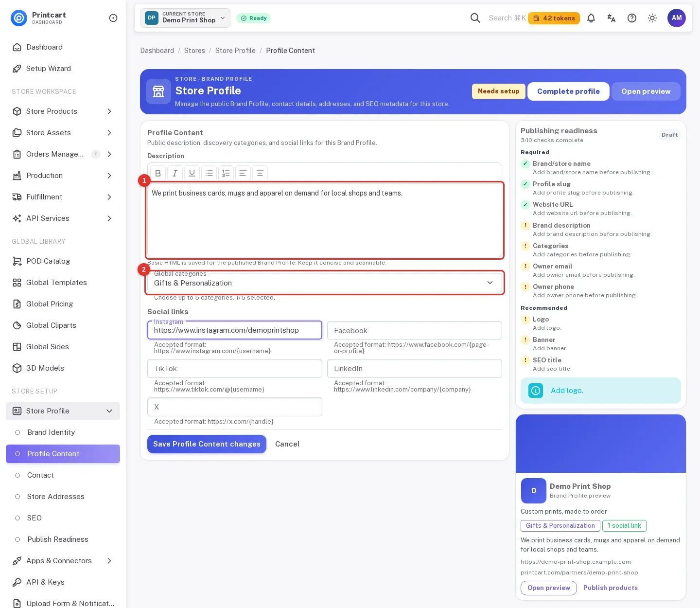Select Contact sub-item
700x608 pixels.
(x=63, y=475)
